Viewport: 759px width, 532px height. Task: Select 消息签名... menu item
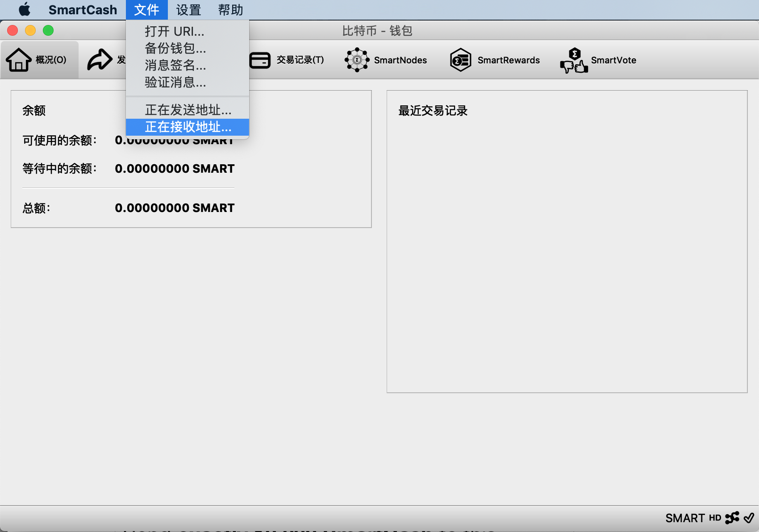(175, 65)
